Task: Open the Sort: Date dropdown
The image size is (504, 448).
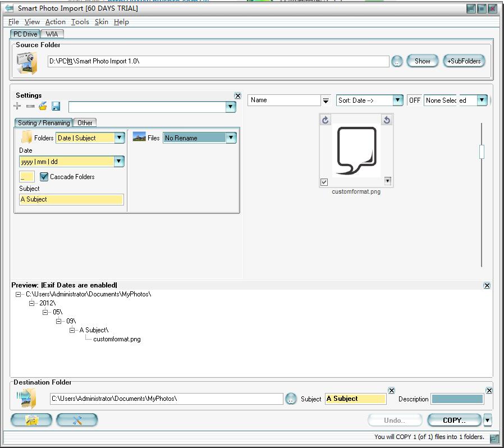Action: click(397, 100)
